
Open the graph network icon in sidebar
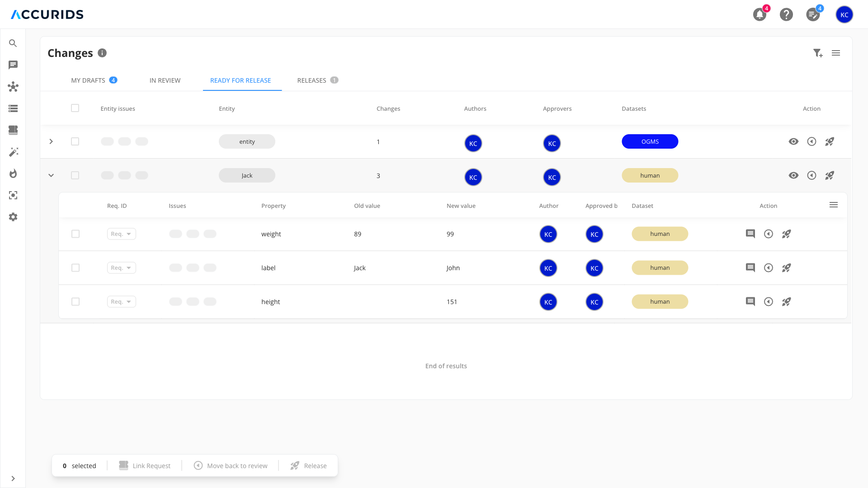coord(13,87)
